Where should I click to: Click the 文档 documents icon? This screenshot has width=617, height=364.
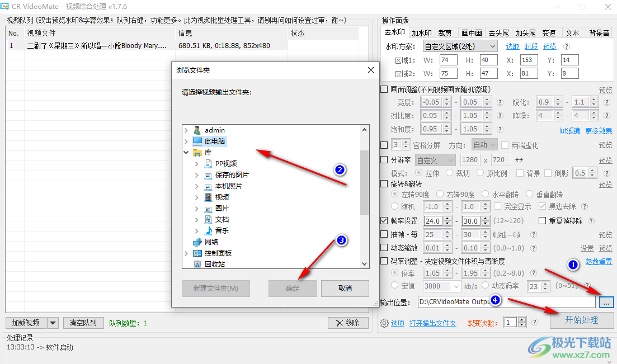click(208, 220)
